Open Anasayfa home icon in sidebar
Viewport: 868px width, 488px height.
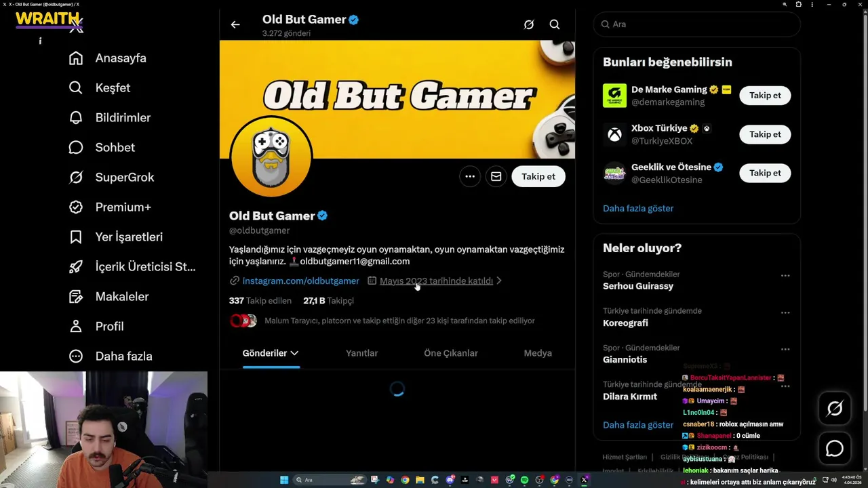pyautogui.click(x=76, y=58)
